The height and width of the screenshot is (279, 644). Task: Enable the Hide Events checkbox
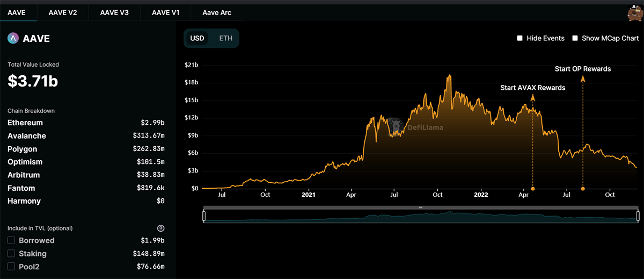[519, 38]
